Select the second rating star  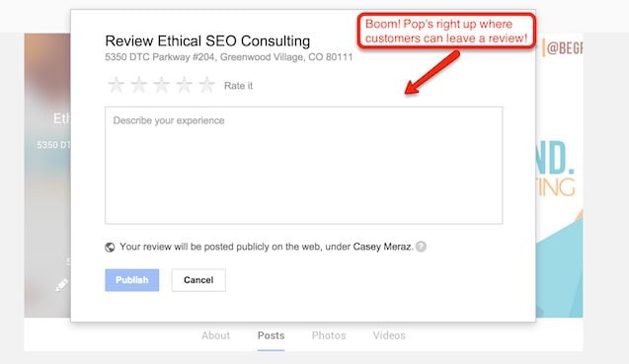pyautogui.click(x=139, y=85)
